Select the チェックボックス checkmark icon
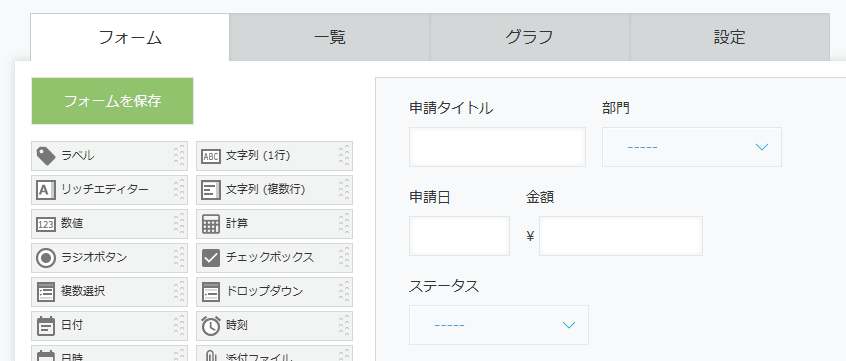The image size is (846, 361). point(210,258)
